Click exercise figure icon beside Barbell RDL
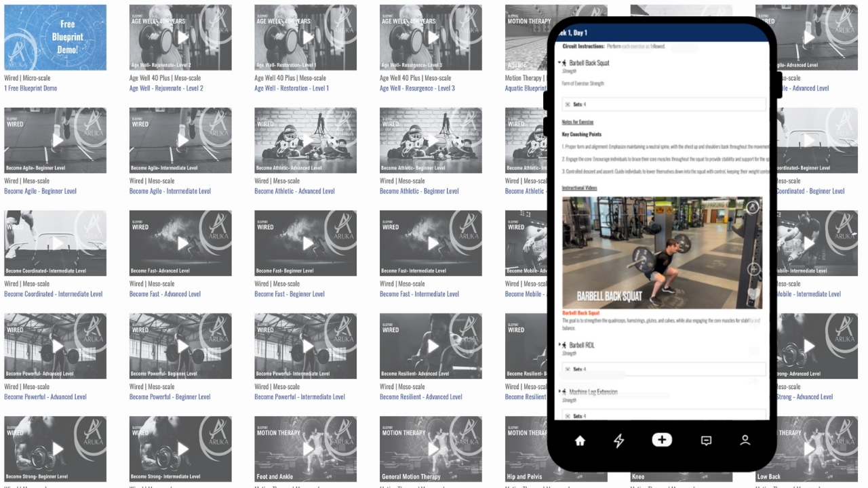The width and height of the screenshot is (868, 488). click(564, 345)
